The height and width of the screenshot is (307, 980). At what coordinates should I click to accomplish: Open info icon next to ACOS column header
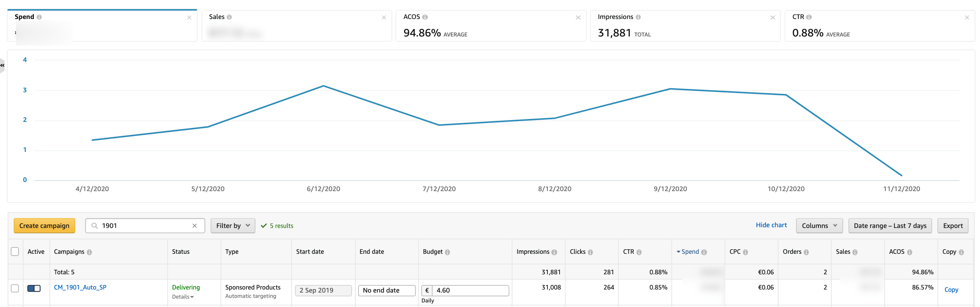coord(909,252)
